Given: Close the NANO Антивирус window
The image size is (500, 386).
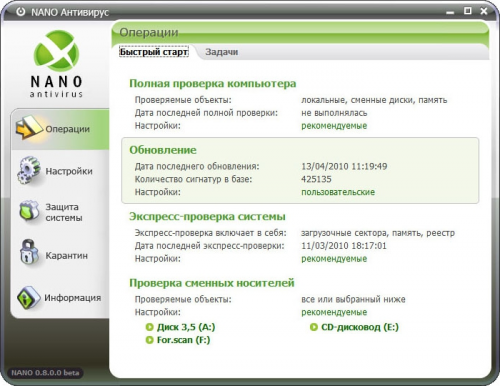Looking at the screenshot, I should click(484, 11).
